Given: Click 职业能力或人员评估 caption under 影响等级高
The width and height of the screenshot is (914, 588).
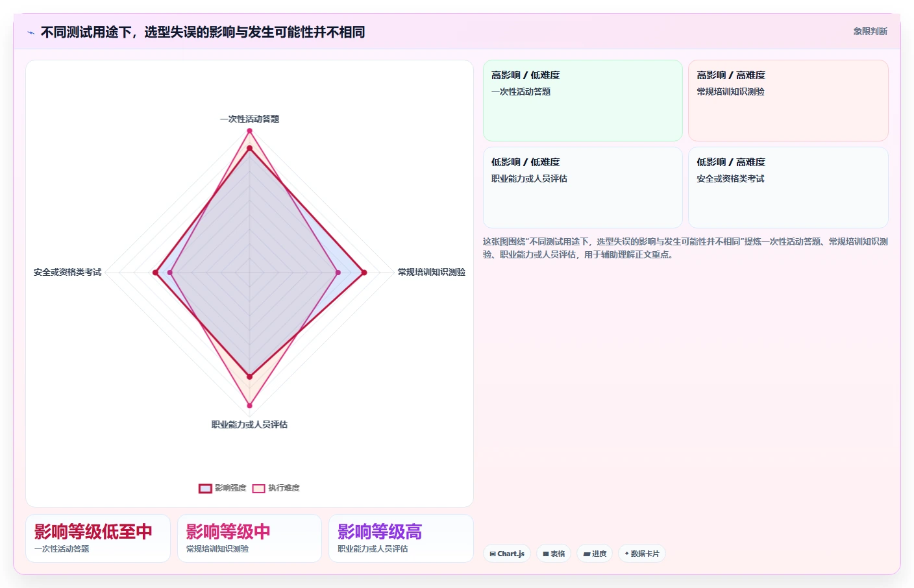Looking at the screenshot, I should (373, 548).
